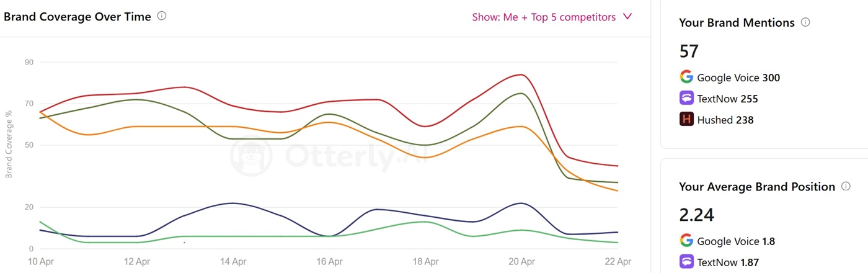This screenshot has height=273, width=868.
Task: Click the 57 brand mentions number
Action: 689,51
